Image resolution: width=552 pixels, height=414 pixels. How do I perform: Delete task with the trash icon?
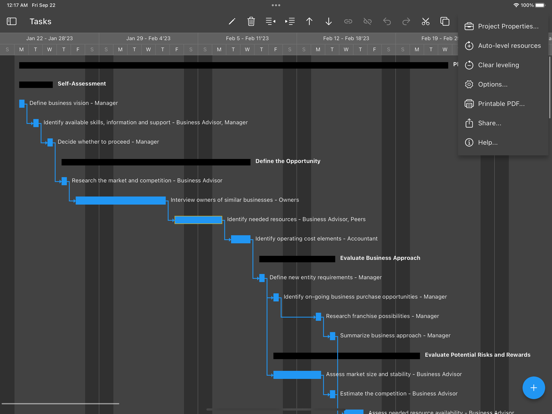[x=251, y=21]
